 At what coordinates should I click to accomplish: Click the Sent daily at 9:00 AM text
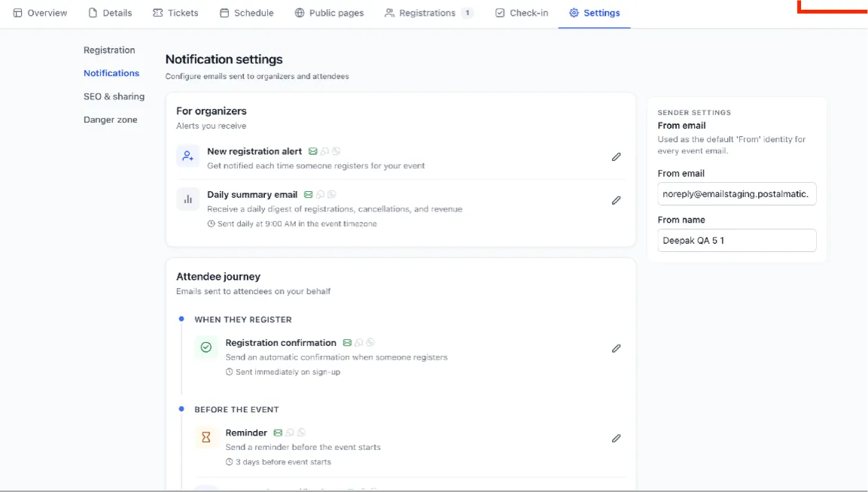(297, 223)
